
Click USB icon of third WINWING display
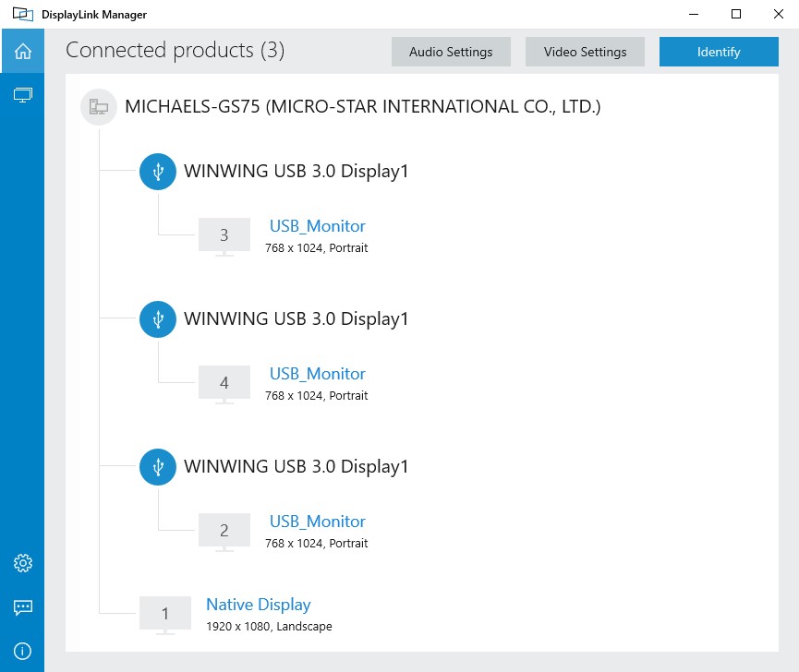158,467
